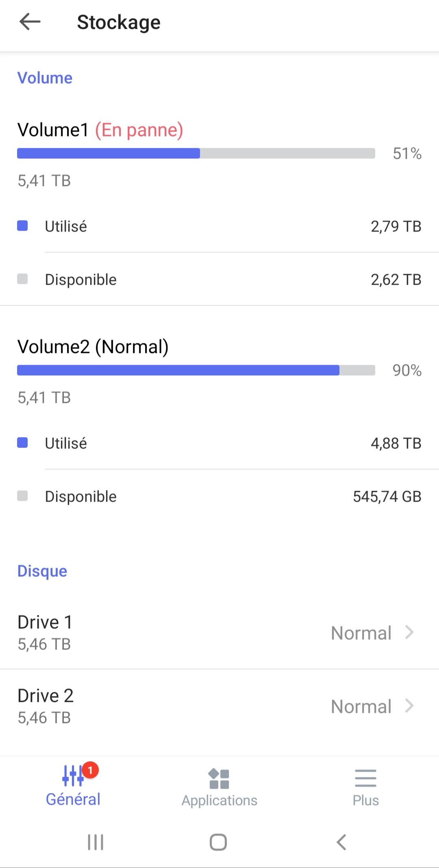Open the Général tab sliders icon

tap(73, 776)
